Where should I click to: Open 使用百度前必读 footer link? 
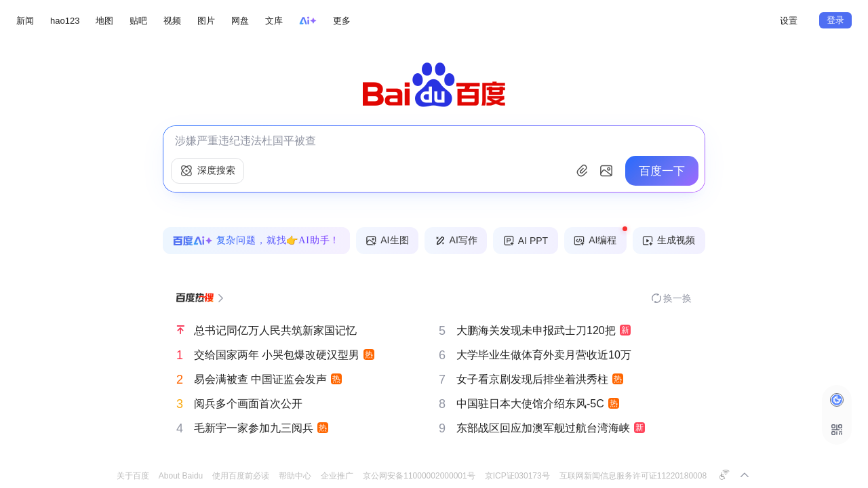(x=241, y=476)
